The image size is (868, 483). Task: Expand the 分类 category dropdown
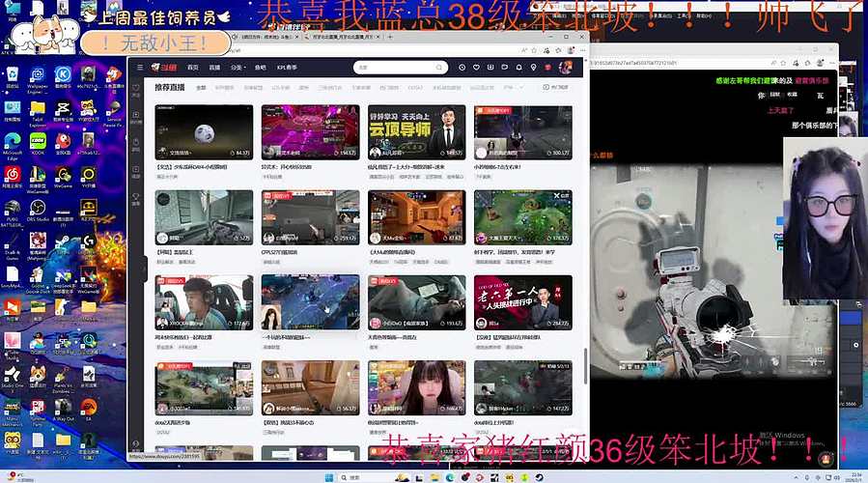(x=238, y=67)
